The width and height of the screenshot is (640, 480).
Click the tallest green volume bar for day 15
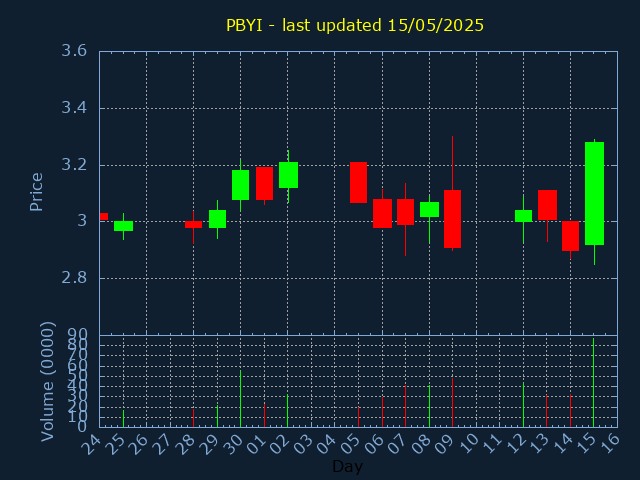pyautogui.click(x=593, y=382)
